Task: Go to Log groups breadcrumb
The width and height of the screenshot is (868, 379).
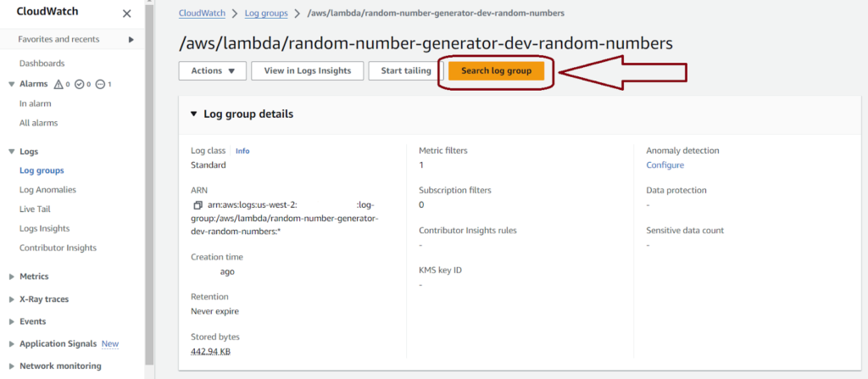Action: click(x=266, y=13)
